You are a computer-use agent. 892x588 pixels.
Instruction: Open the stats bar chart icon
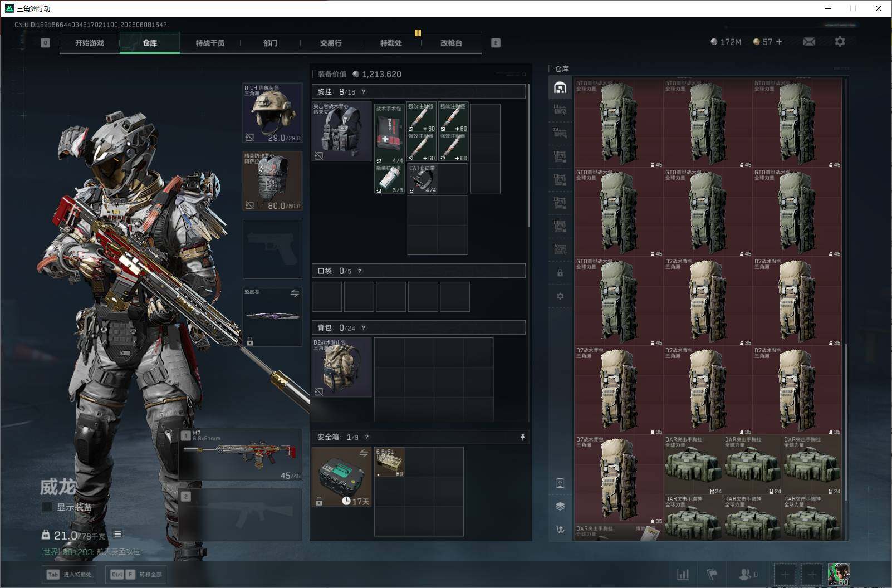[x=683, y=574]
